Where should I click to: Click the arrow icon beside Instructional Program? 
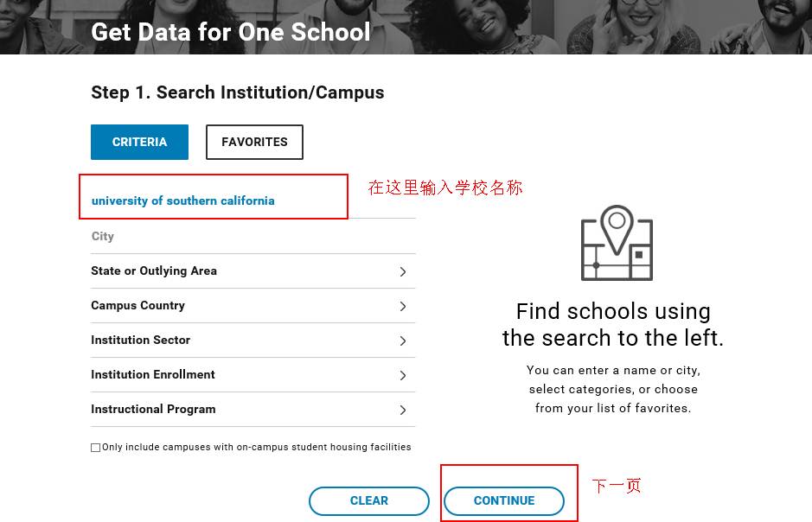pyautogui.click(x=403, y=410)
